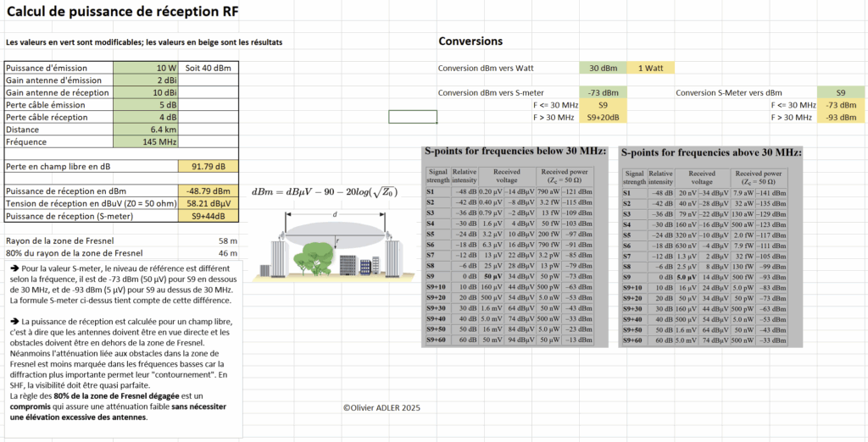The image size is (868, 442).
Task: Click the "Conversion dBm vers S-meter" label
Action: pos(491,92)
